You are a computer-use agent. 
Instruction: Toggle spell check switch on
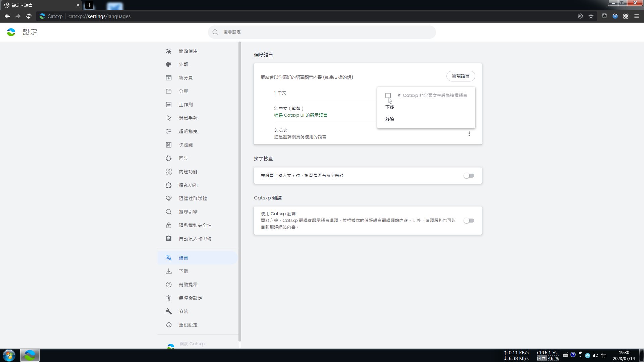coord(469,176)
